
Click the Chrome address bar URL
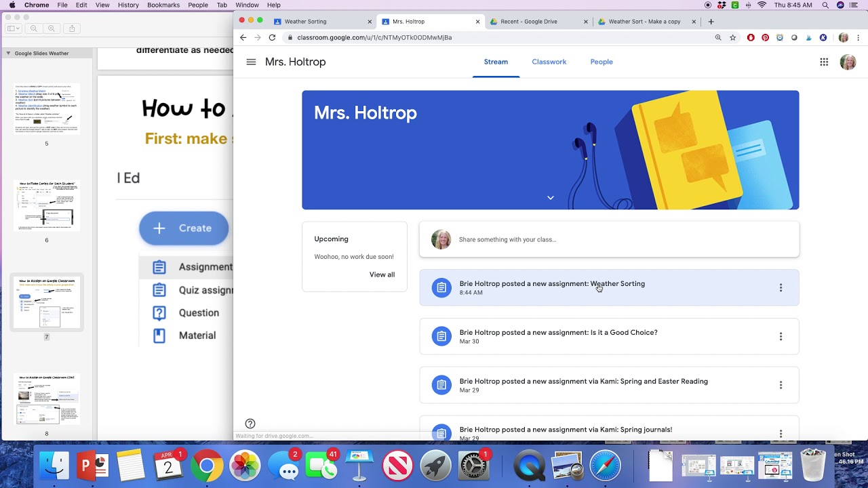[374, 37]
